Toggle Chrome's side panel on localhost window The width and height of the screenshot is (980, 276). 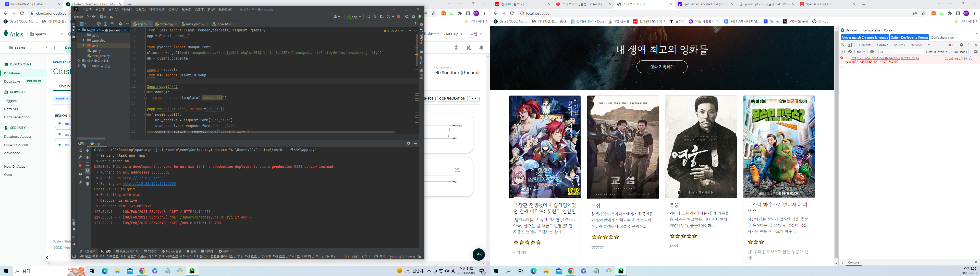958,13
